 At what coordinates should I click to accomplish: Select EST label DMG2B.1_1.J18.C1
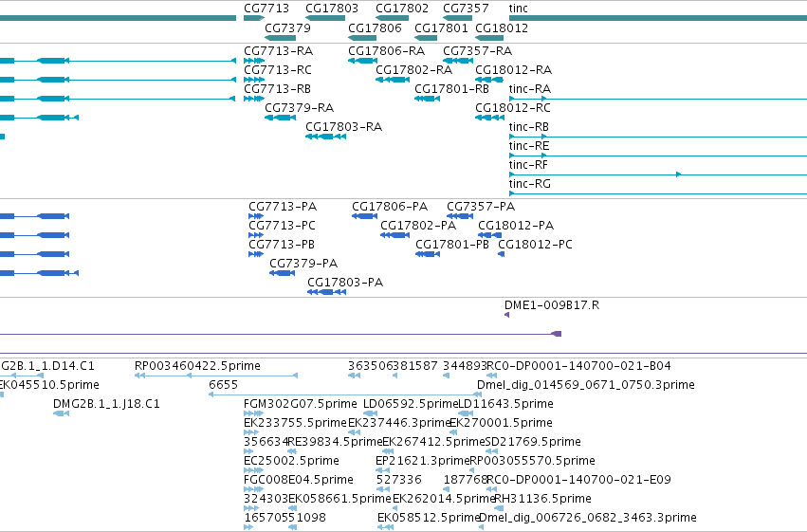(106, 404)
